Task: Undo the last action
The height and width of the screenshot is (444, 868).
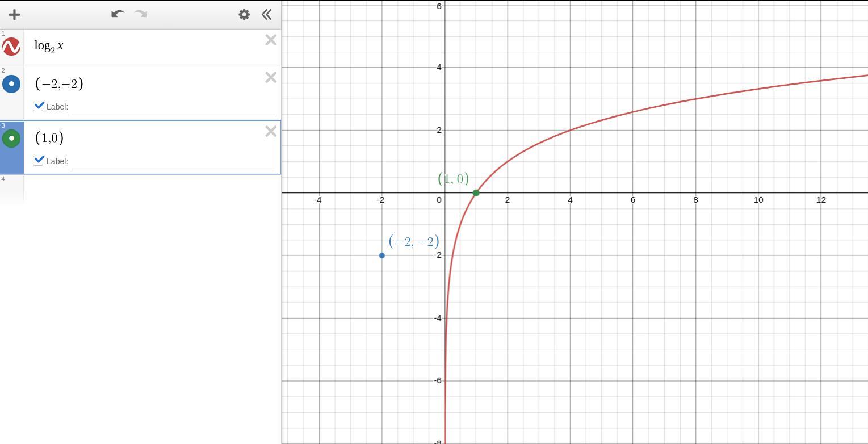Action: (118, 14)
